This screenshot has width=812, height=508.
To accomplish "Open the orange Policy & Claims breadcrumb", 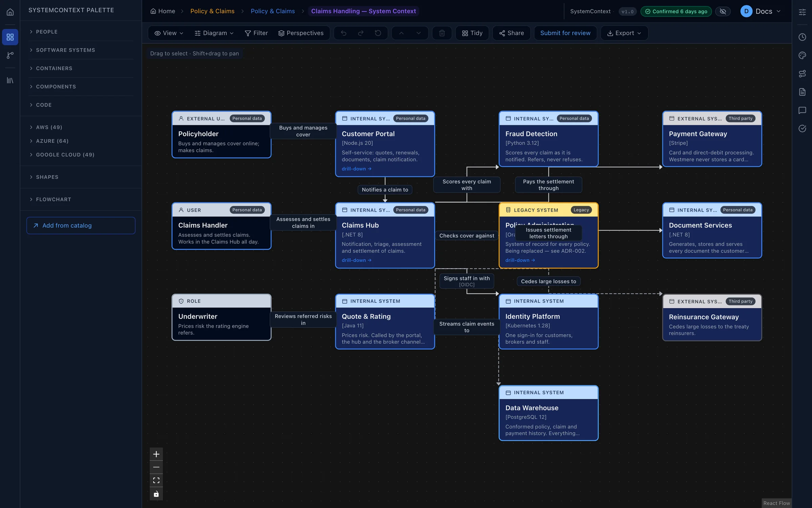I will [x=212, y=11].
